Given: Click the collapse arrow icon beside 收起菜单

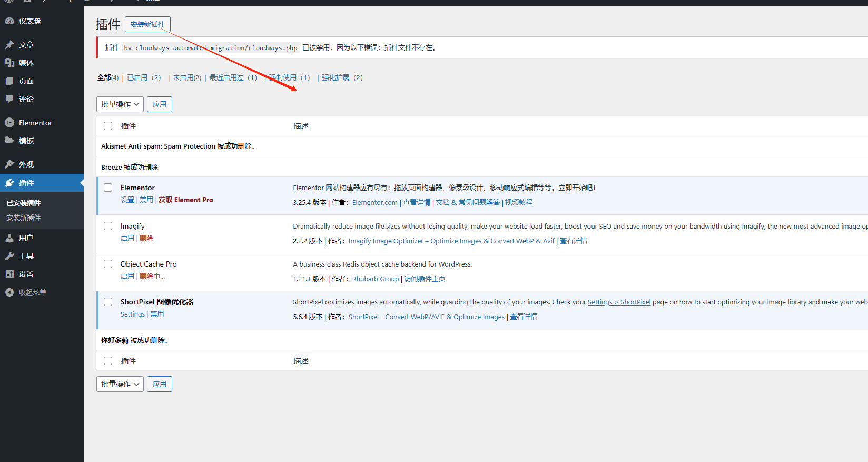Looking at the screenshot, I should pos(9,292).
